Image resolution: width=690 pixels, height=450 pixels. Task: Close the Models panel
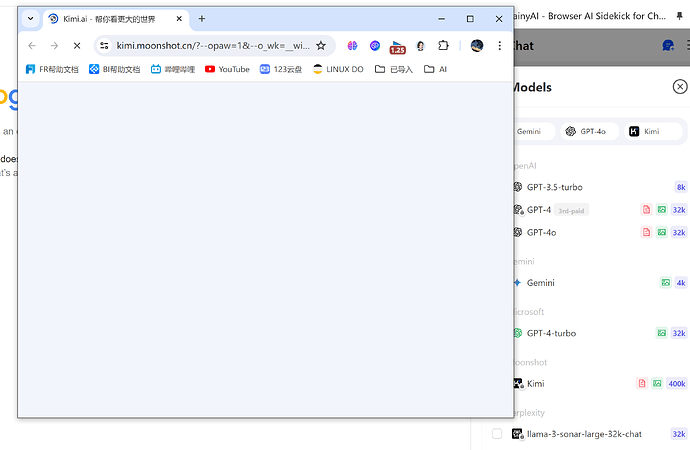[x=680, y=87]
